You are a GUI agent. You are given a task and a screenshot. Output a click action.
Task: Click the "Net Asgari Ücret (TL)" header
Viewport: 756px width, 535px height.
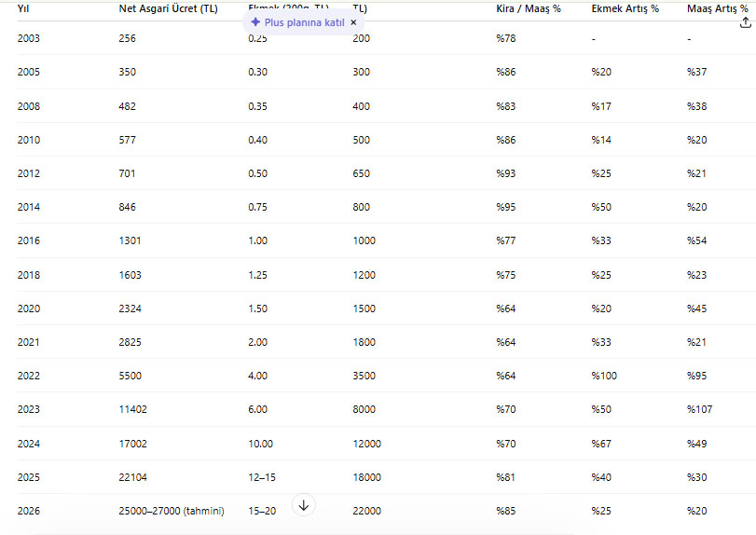click(x=168, y=8)
